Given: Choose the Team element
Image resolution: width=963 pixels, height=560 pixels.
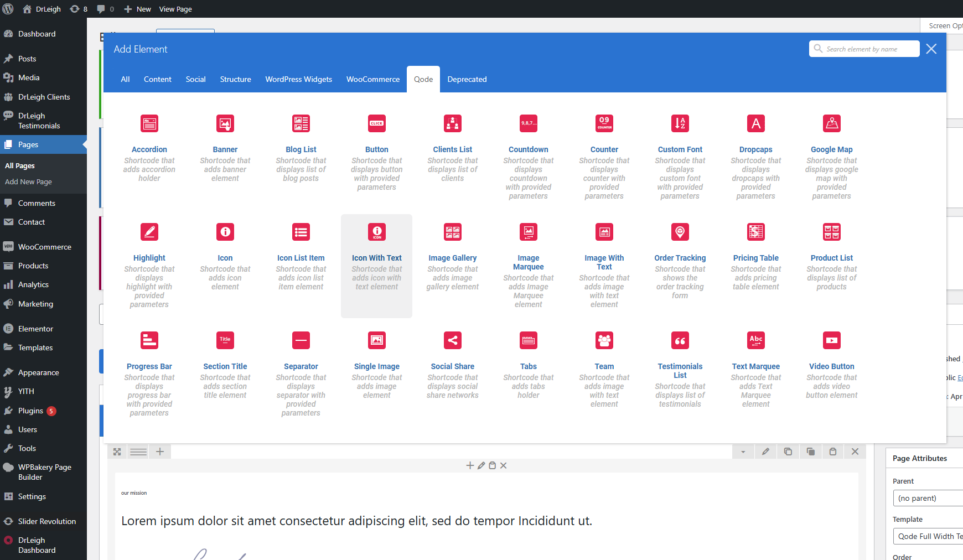Looking at the screenshot, I should click(604, 366).
